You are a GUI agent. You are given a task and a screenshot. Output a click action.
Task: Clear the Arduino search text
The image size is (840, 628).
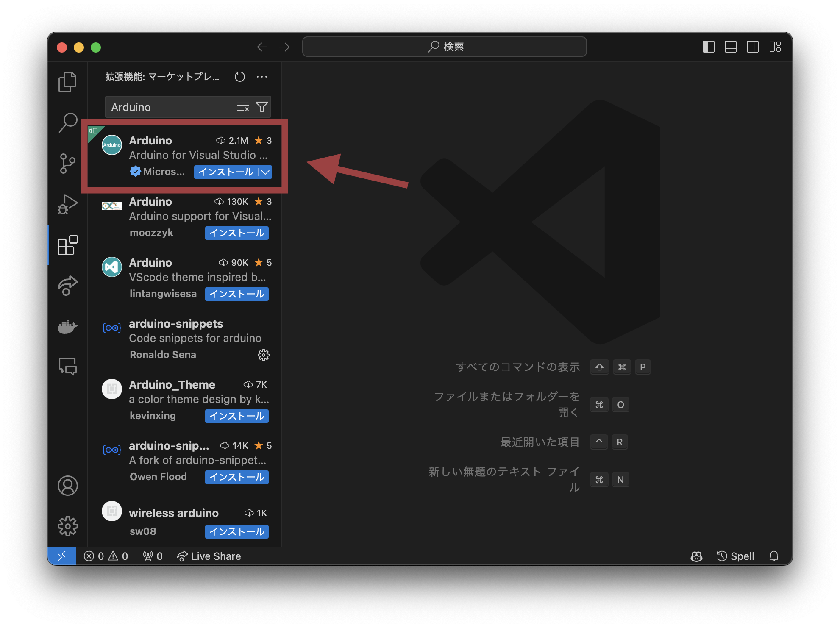[x=243, y=107]
